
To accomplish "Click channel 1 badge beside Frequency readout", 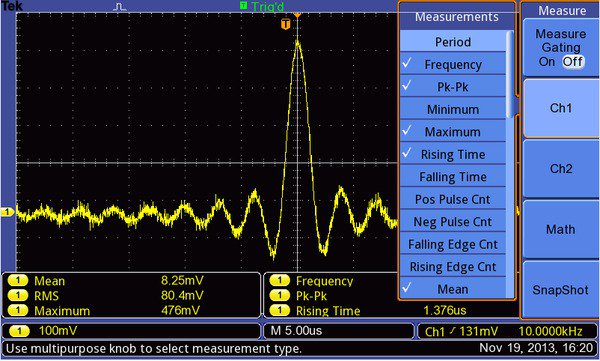I will tap(279, 281).
